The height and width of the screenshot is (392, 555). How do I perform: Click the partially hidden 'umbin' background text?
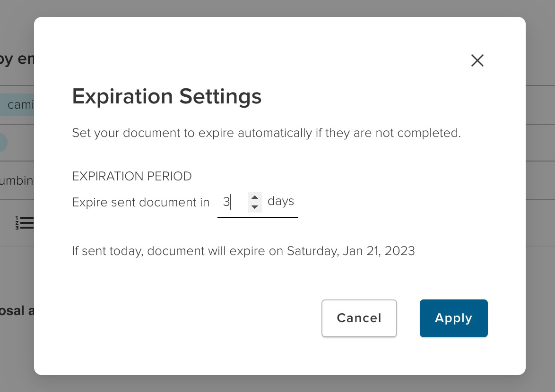pyautogui.click(x=17, y=180)
